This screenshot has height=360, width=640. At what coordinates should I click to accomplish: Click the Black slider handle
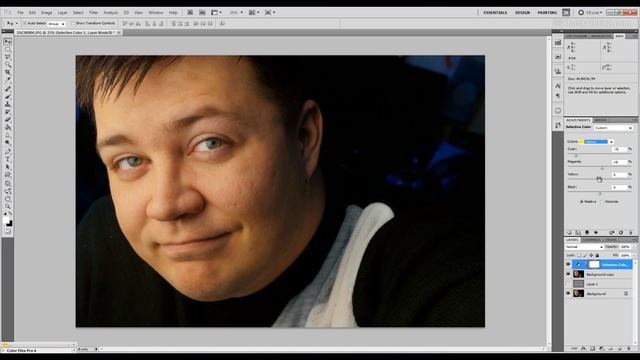(x=600, y=194)
